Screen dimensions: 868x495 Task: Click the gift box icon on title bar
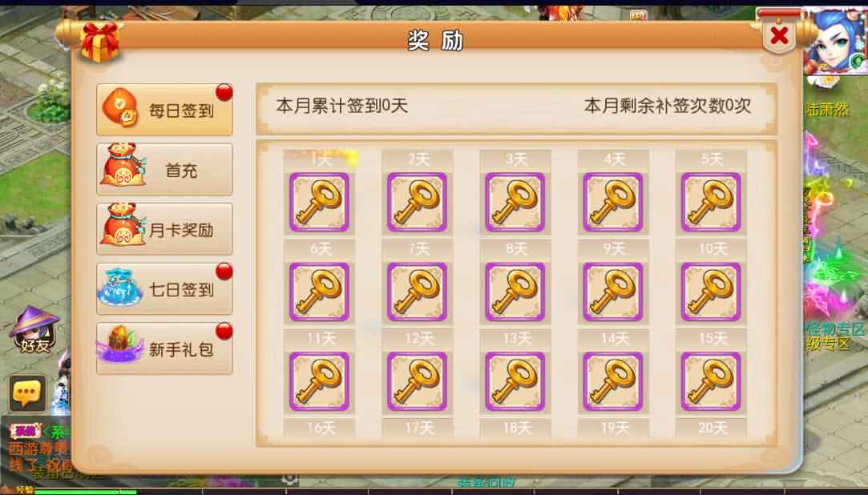point(100,40)
